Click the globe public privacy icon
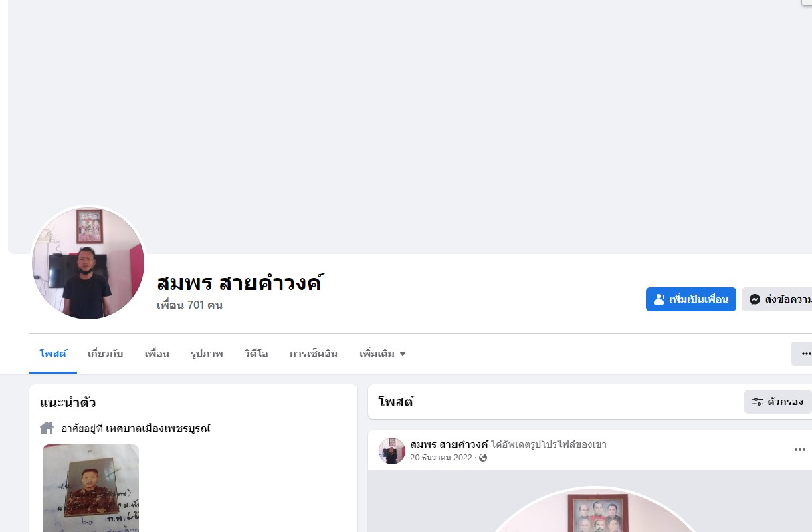 click(x=483, y=458)
